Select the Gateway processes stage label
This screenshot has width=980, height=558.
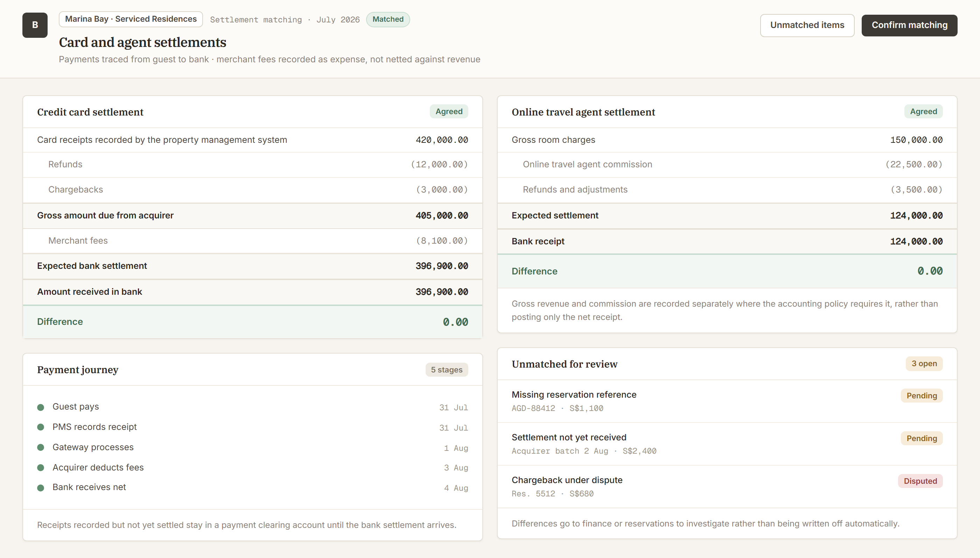point(93,447)
